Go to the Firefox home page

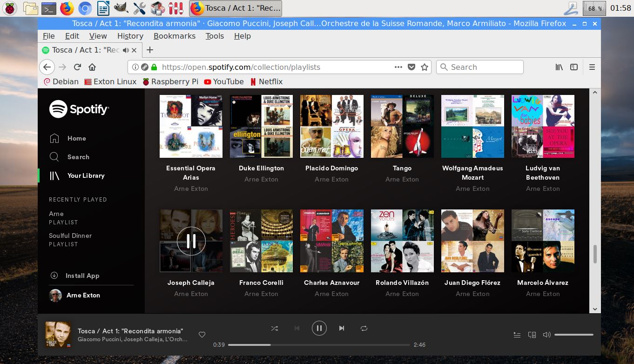click(x=92, y=67)
